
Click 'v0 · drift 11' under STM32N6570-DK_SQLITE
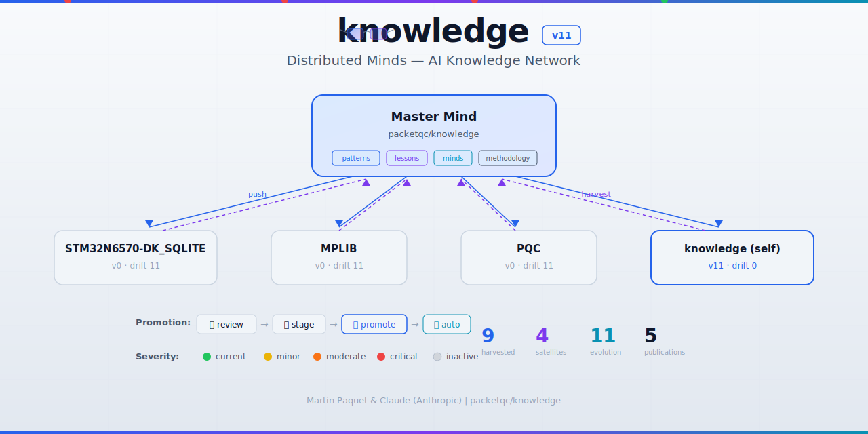[136, 266]
